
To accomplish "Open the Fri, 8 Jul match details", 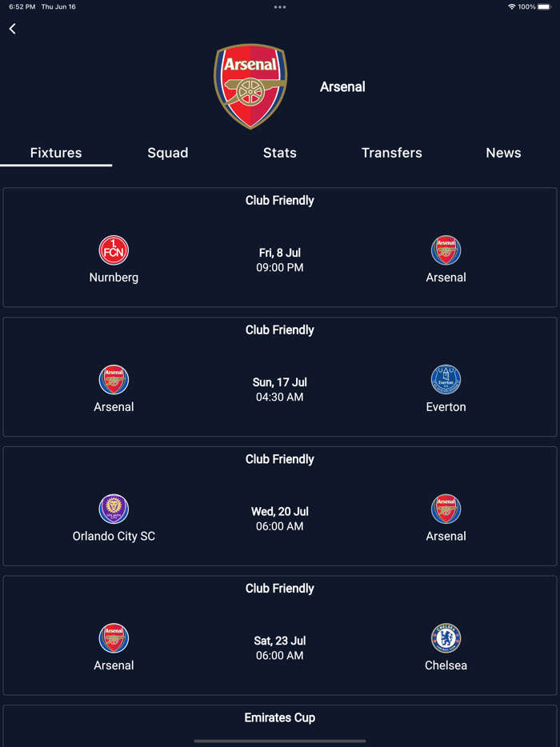I will tap(280, 260).
